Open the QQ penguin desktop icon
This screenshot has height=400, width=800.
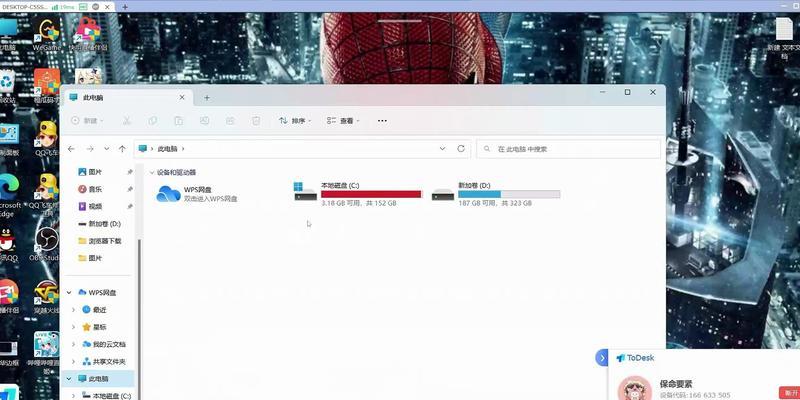tap(8, 245)
